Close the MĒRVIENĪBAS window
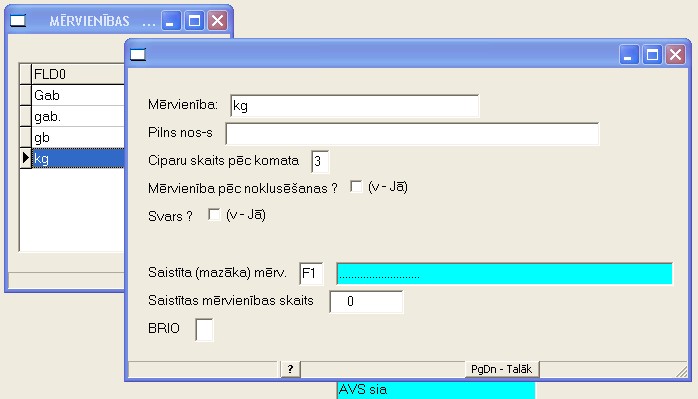The height and width of the screenshot is (399, 698). (217, 20)
